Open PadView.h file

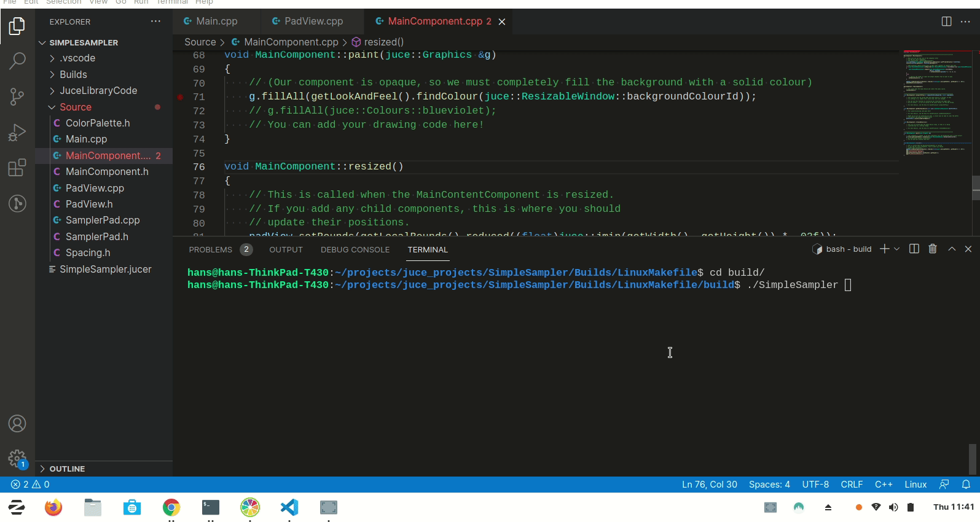(x=89, y=204)
